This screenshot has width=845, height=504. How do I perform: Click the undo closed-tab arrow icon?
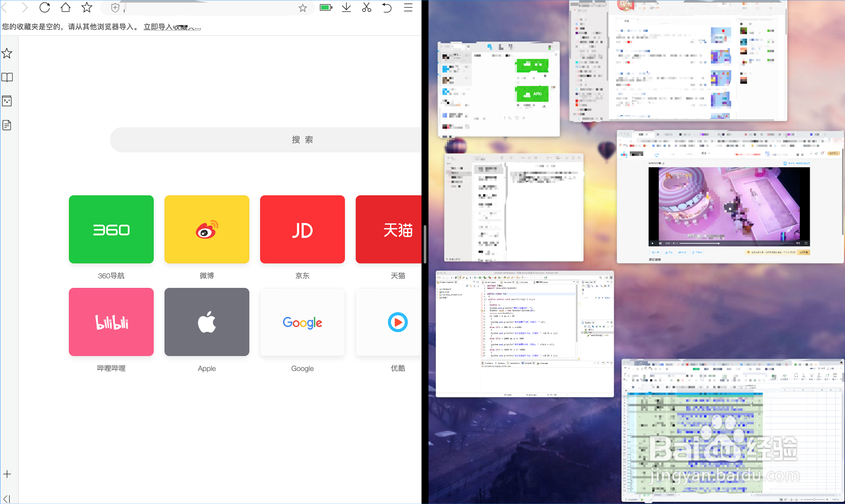pos(387,7)
